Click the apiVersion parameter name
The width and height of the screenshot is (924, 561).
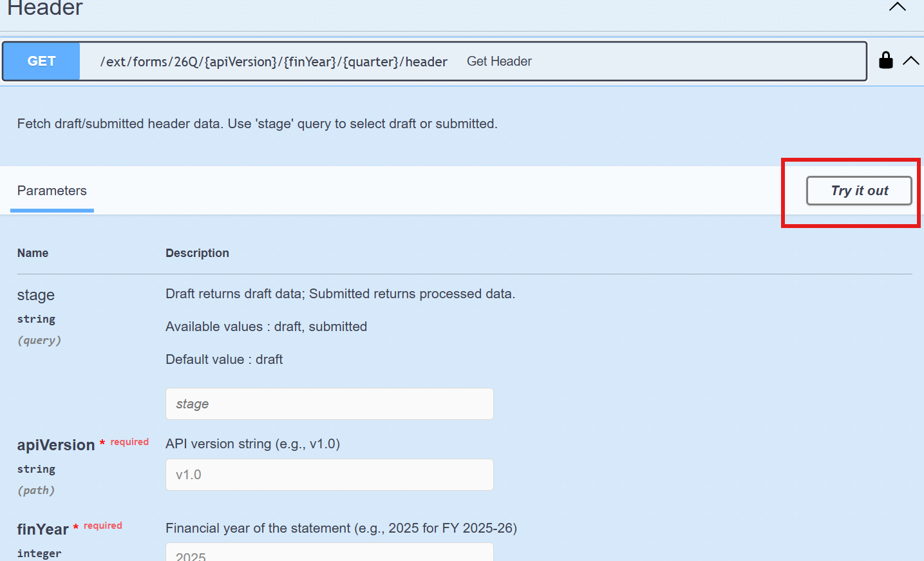click(56, 445)
